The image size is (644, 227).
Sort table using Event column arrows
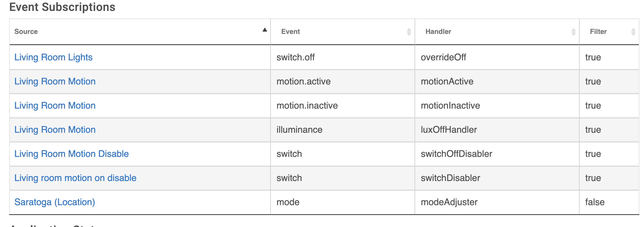[x=409, y=32]
